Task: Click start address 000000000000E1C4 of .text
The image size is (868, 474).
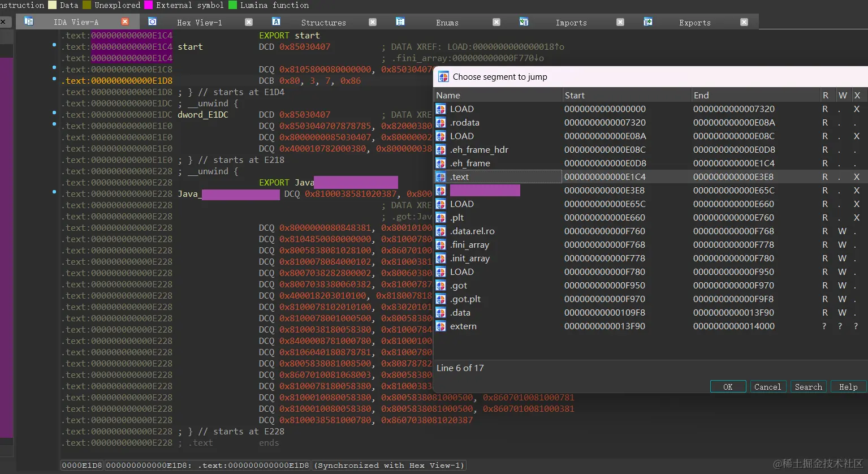Action: pyautogui.click(x=604, y=177)
